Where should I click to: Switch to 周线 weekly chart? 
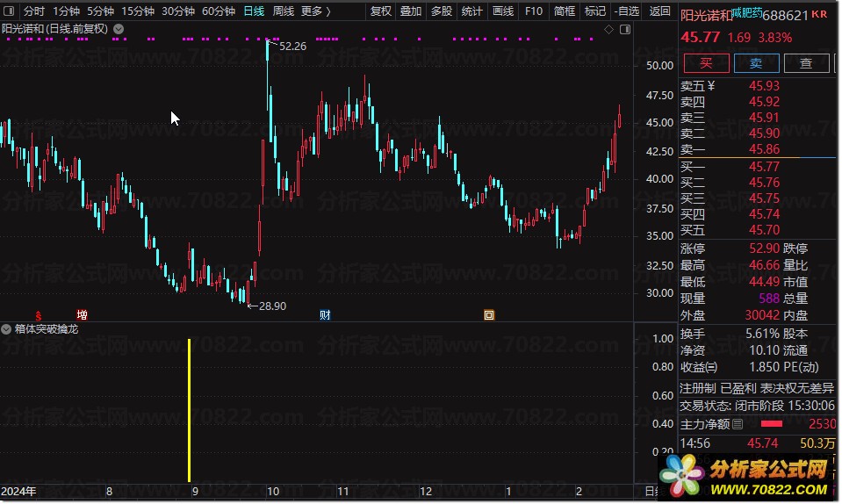click(x=283, y=11)
